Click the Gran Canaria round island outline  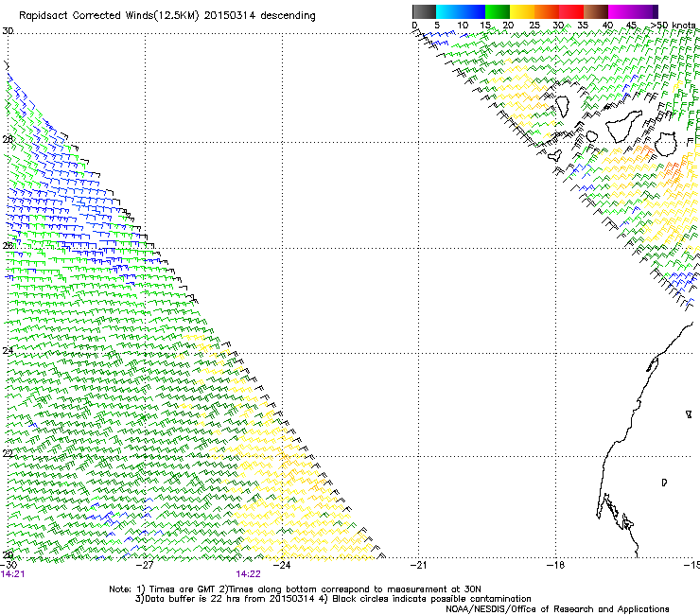[x=666, y=144]
